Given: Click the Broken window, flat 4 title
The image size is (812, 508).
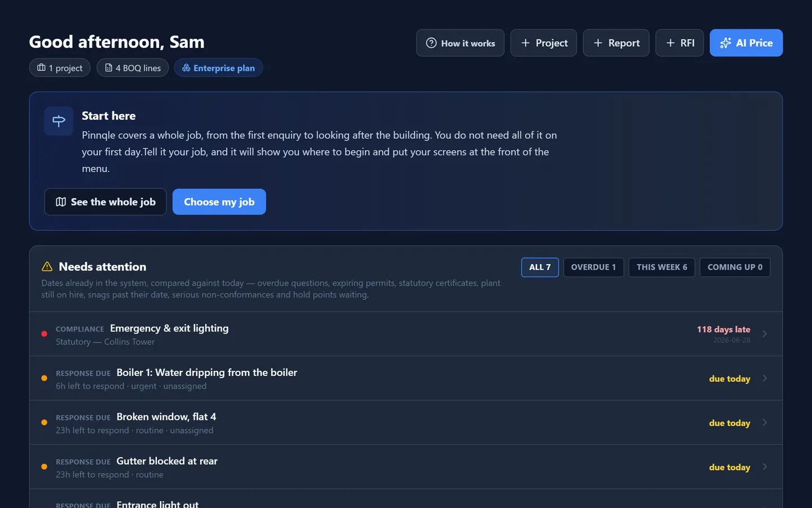Looking at the screenshot, I should 166,417.
